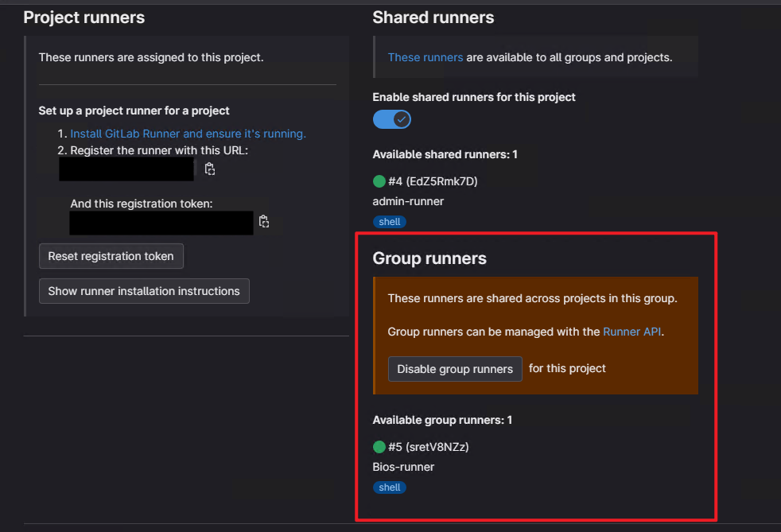Copy the registration token
The width and height of the screenshot is (781, 532).
click(264, 221)
